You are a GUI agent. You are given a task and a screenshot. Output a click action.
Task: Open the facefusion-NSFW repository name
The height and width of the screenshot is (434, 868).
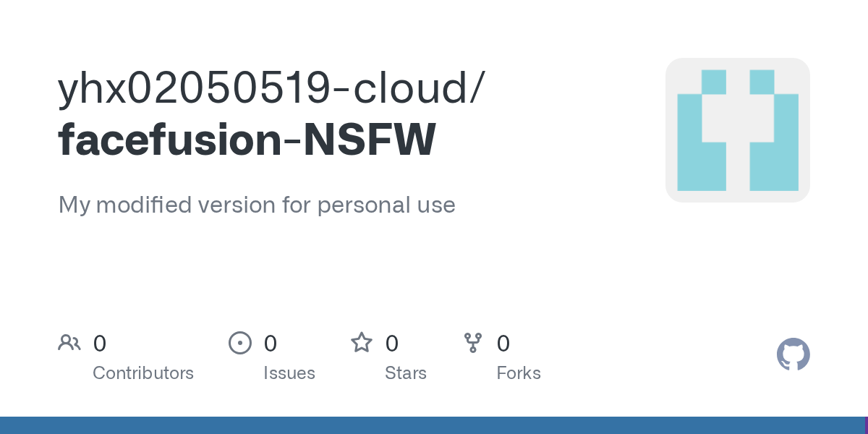pos(247,139)
